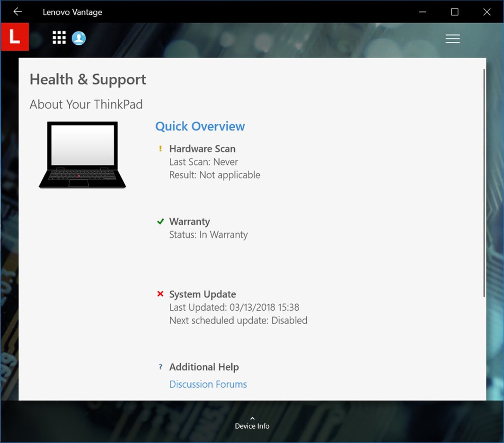This screenshot has height=443, width=504.
Task: Click 'Last Updated: 03/13/2018 15:38' text
Action: click(234, 307)
